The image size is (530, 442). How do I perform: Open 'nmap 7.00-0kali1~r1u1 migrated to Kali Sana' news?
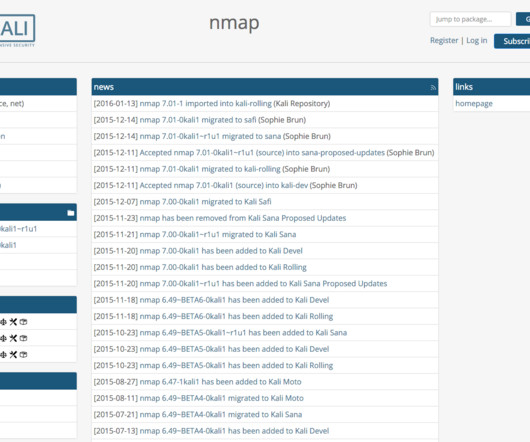point(218,235)
